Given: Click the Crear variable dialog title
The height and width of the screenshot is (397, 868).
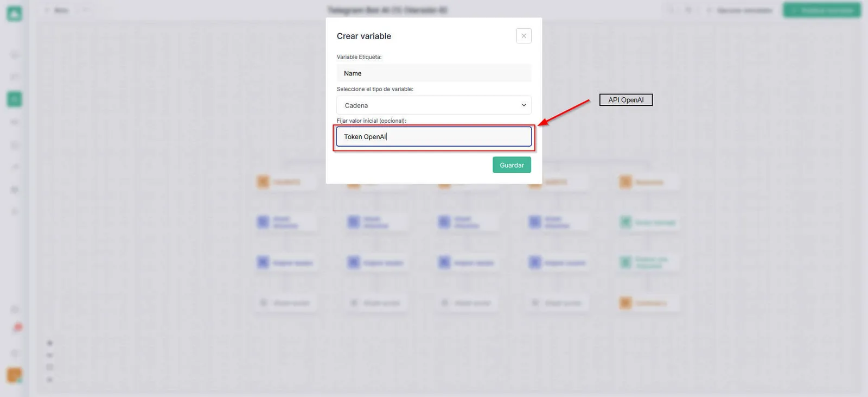Looking at the screenshot, I should [x=363, y=36].
